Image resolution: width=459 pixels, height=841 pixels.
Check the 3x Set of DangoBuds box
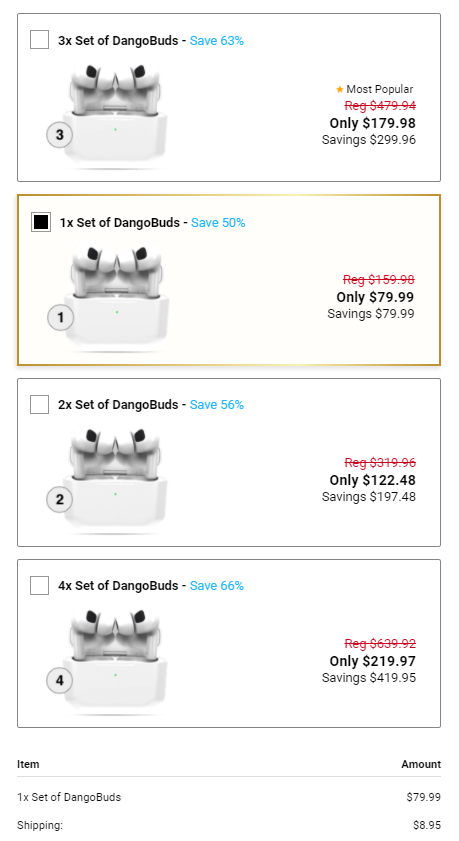pyautogui.click(x=39, y=40)
